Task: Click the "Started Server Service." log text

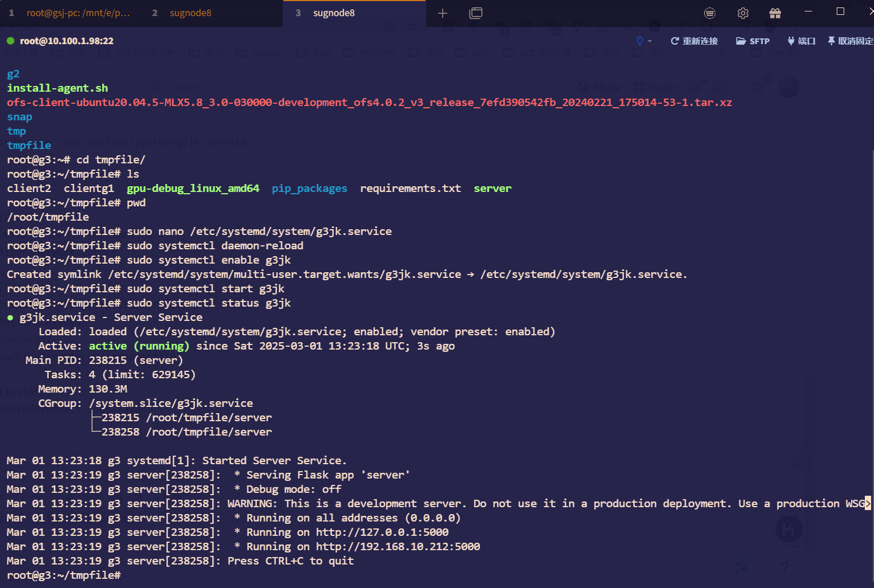Action: click(x=274, y=460)
